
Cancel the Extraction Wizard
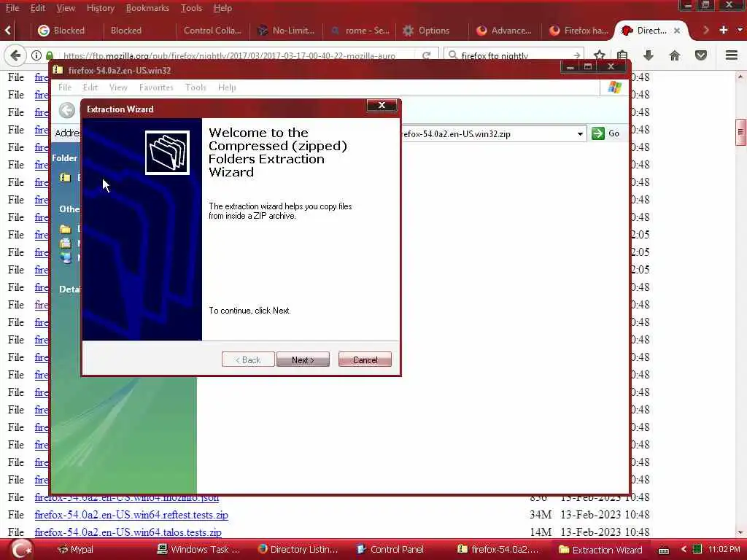(365, 359)
